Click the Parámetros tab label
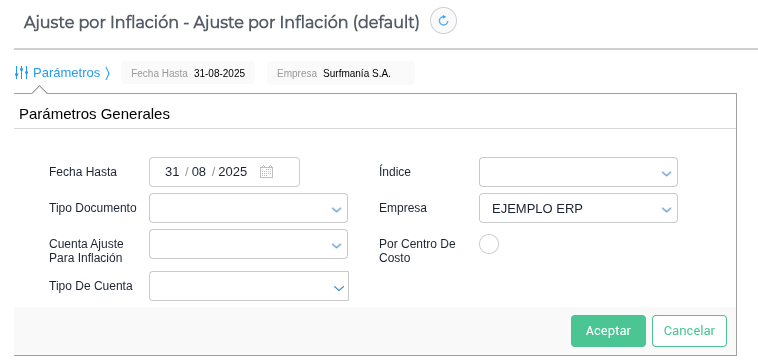Image resolution: width=758 pixels, height=361 pixels. click(x=66, y=73)
